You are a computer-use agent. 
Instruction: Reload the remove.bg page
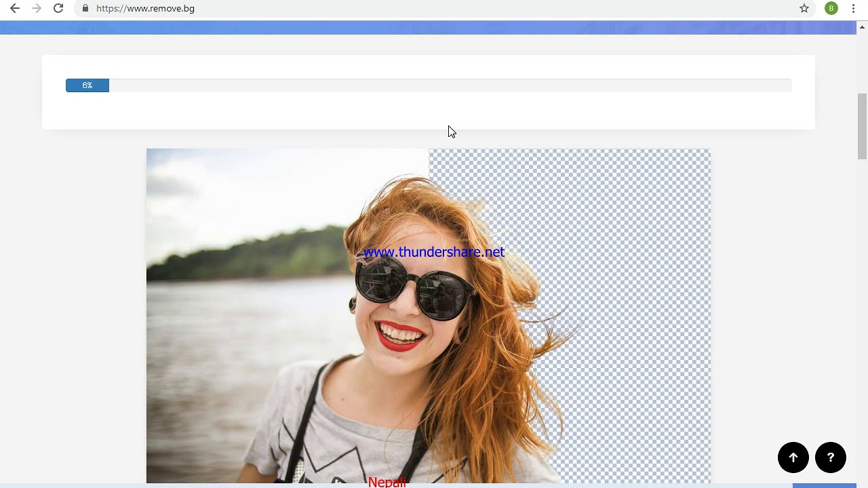pyautogui.click(x=58, y=8)
